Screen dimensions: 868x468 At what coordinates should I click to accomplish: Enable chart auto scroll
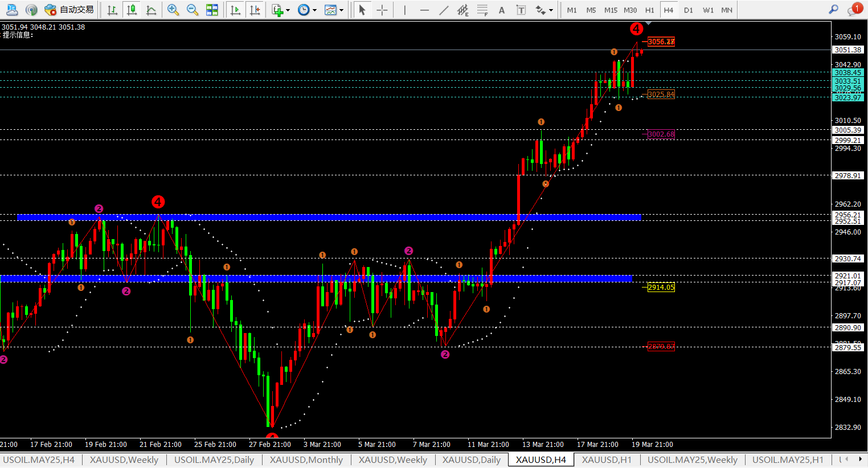235,10
